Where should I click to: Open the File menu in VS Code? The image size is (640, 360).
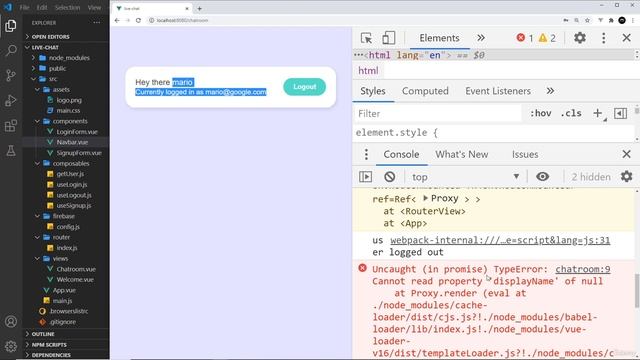24,7
